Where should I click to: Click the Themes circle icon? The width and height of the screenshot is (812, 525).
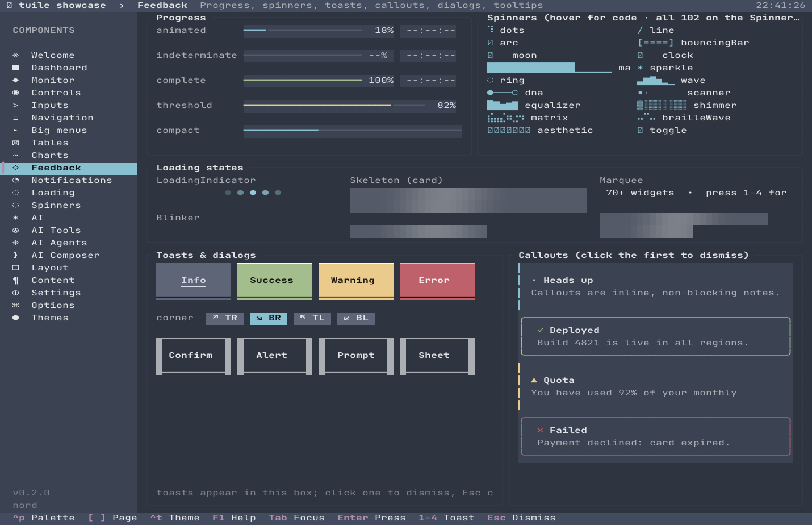[16, 318]
